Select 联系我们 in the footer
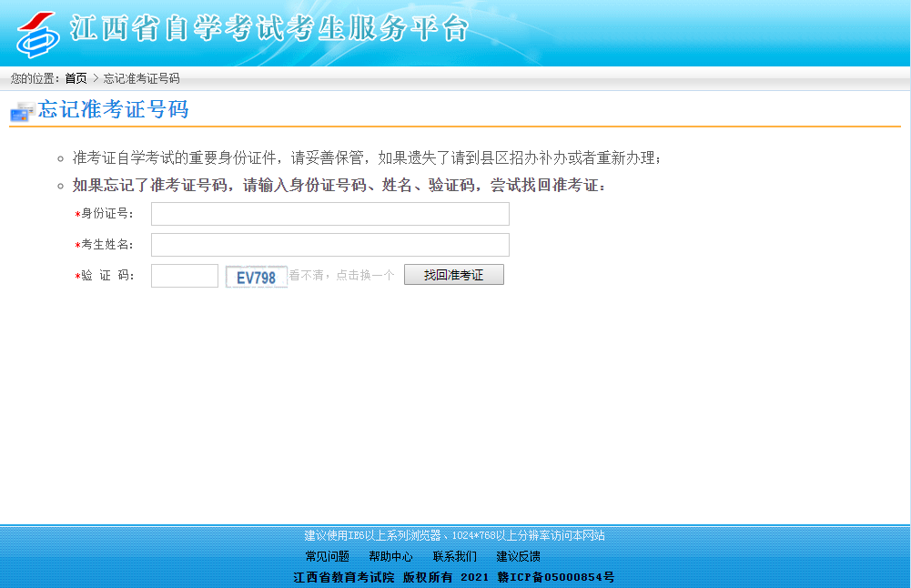The image size is (911, 588). (x=454, y=556)
